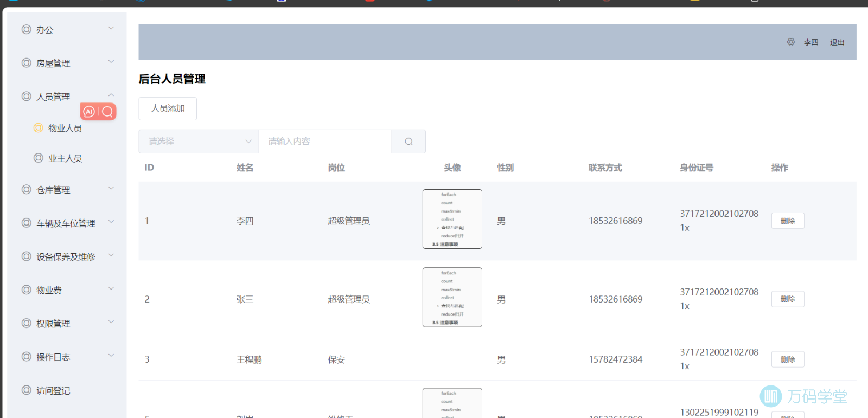Click the 车辆及车位管理 menu icon

[x=26, y=223]
